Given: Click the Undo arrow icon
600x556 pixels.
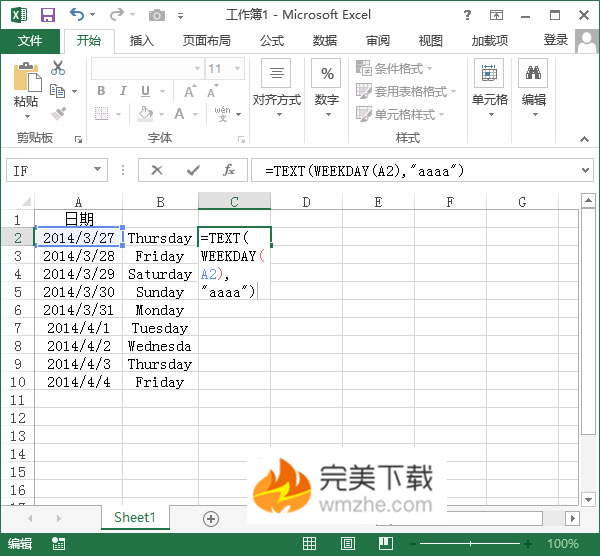Looking at the screenshot, I should [77, 15].
